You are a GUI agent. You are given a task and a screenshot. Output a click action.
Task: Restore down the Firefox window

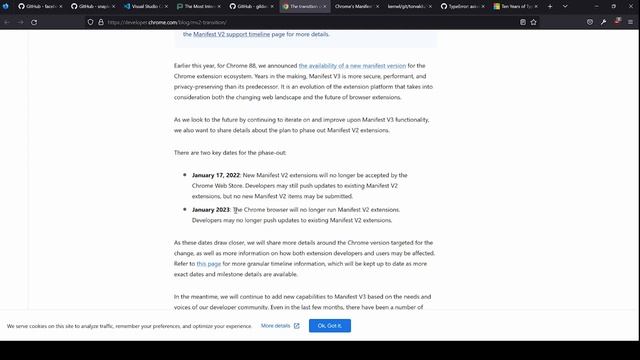coord(613,6)
